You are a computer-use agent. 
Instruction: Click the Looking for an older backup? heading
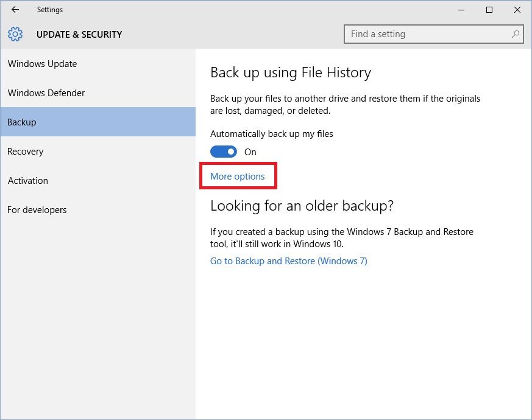point(302,206)
